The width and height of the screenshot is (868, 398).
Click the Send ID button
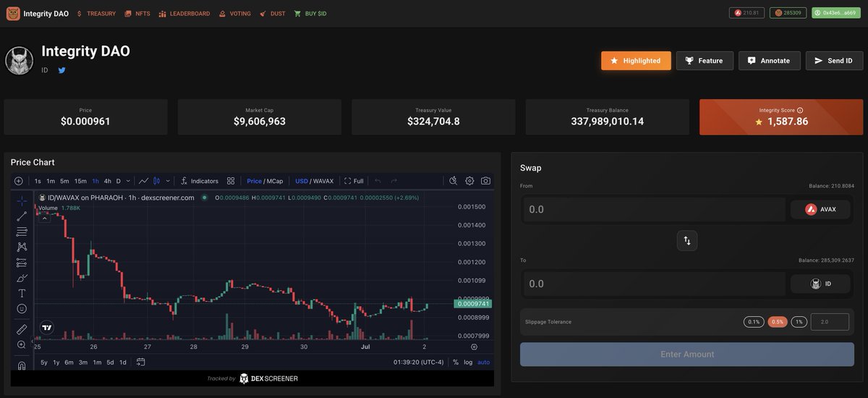click(834, 61)
